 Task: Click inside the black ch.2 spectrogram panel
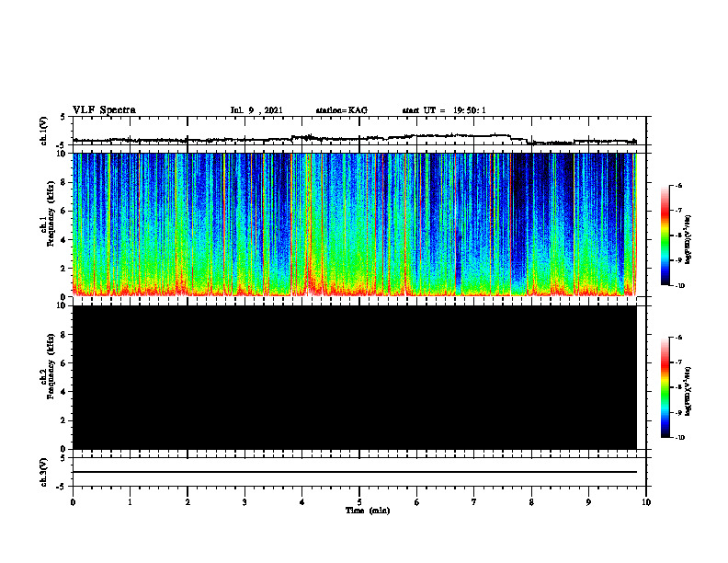coord(355,377)
